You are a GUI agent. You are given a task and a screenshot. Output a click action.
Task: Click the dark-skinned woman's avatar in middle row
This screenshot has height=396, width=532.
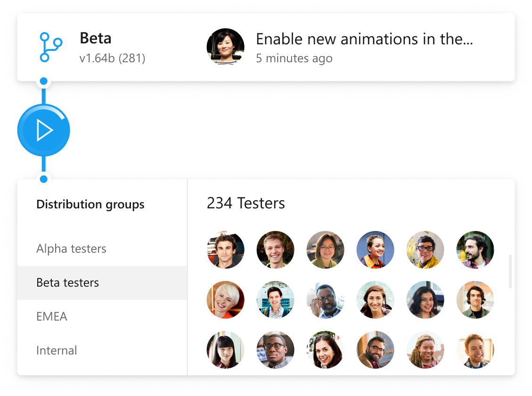(425, 300)
